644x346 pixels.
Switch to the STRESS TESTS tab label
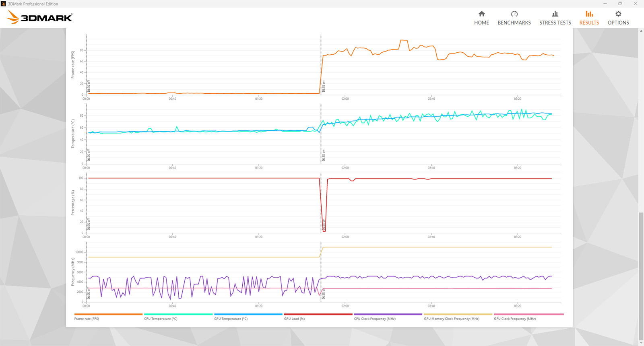point(555,23)
